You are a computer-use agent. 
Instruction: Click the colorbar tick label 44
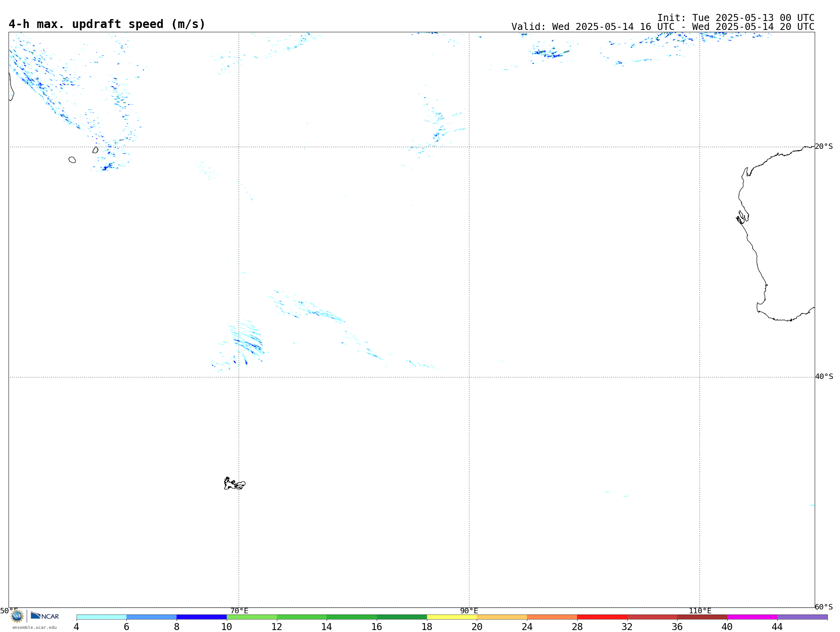tap(777, 627)
